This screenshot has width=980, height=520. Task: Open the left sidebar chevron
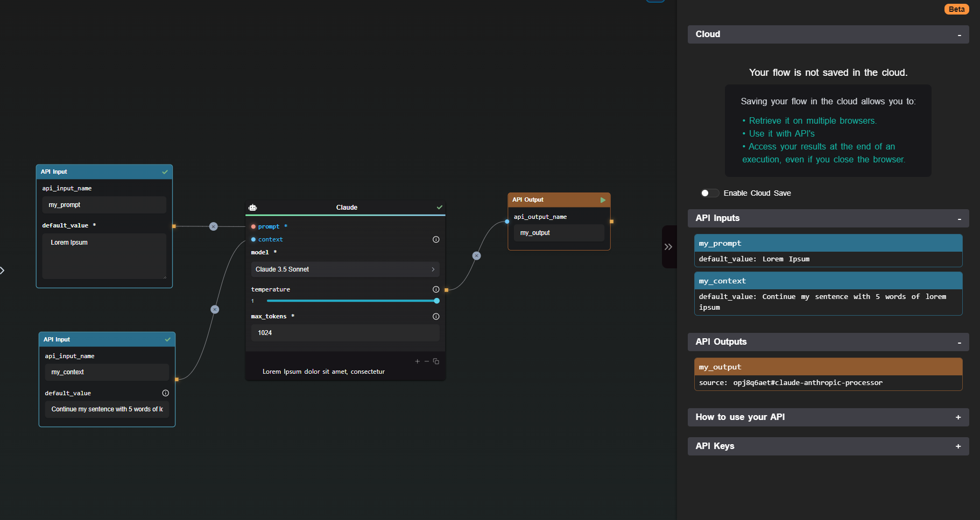tap(2, 270)
